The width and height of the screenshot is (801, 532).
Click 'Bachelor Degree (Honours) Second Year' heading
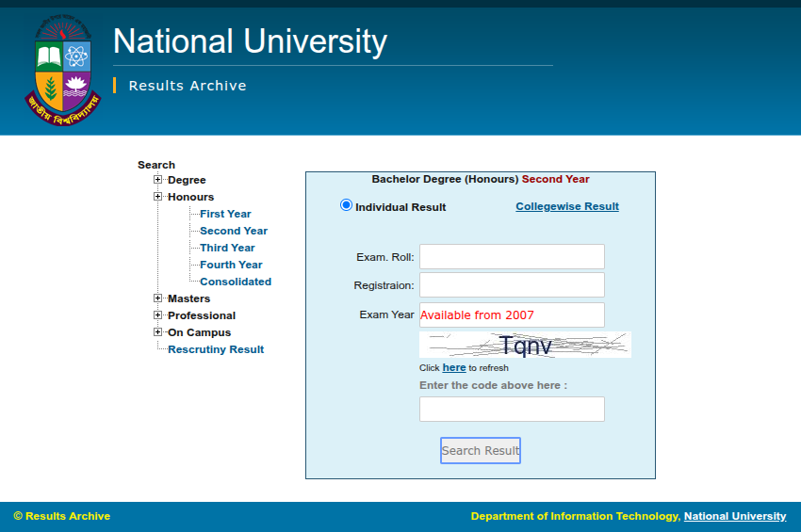coord(481,179)
